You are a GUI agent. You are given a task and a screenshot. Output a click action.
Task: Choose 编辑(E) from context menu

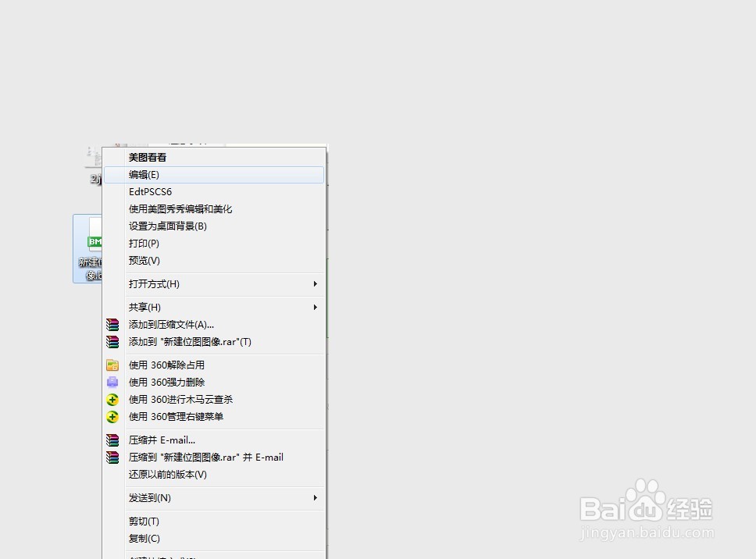214,174
